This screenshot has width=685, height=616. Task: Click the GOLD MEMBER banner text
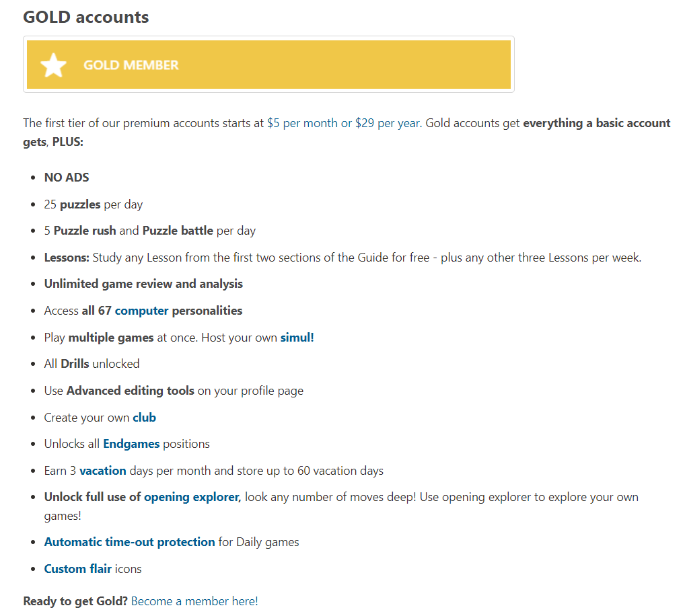coord(131,65)
